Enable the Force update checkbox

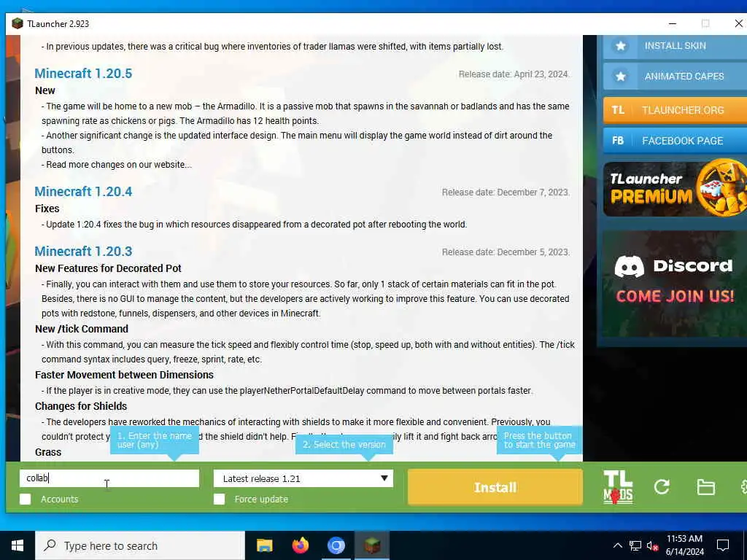(x=219, y=499)
